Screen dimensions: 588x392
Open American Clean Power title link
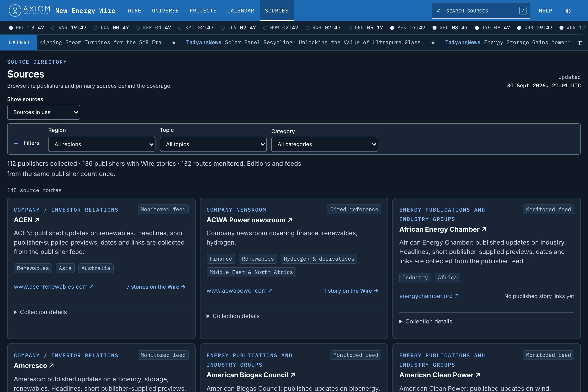(x=439, y=375)
